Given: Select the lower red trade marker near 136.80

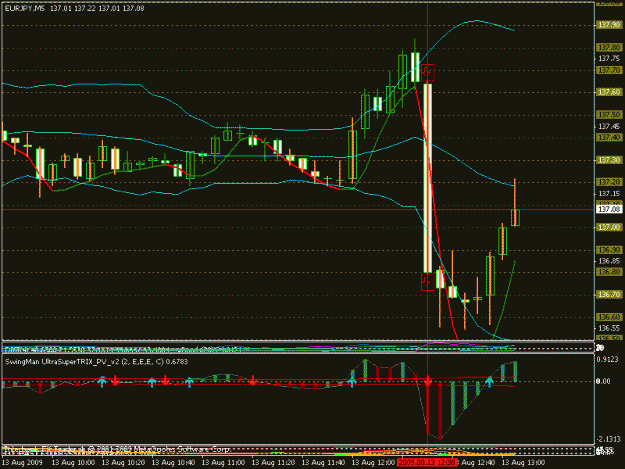Looking at the screenshot, I should click(428, 282).
